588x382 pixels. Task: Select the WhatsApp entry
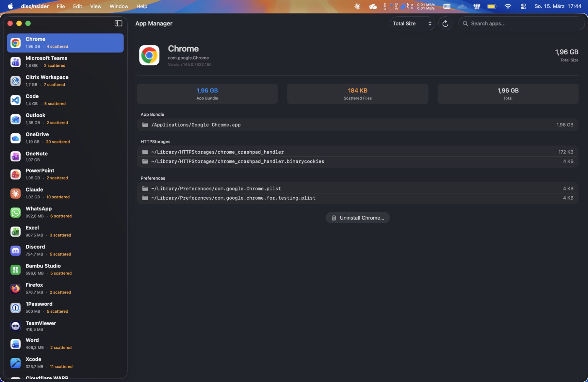65,212
